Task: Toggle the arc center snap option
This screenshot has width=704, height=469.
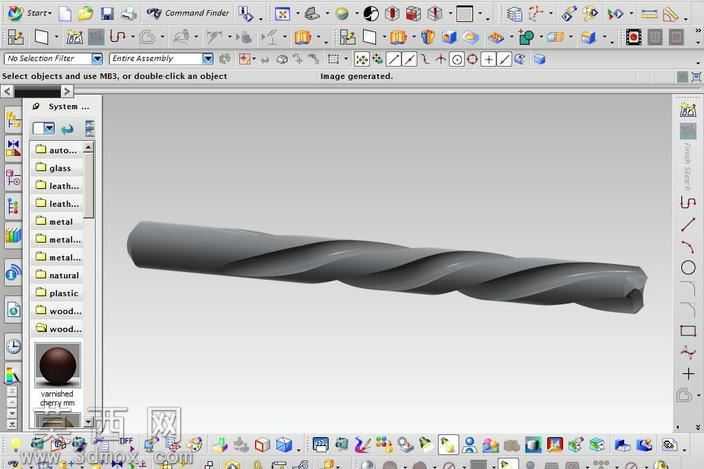Action: 457,59
